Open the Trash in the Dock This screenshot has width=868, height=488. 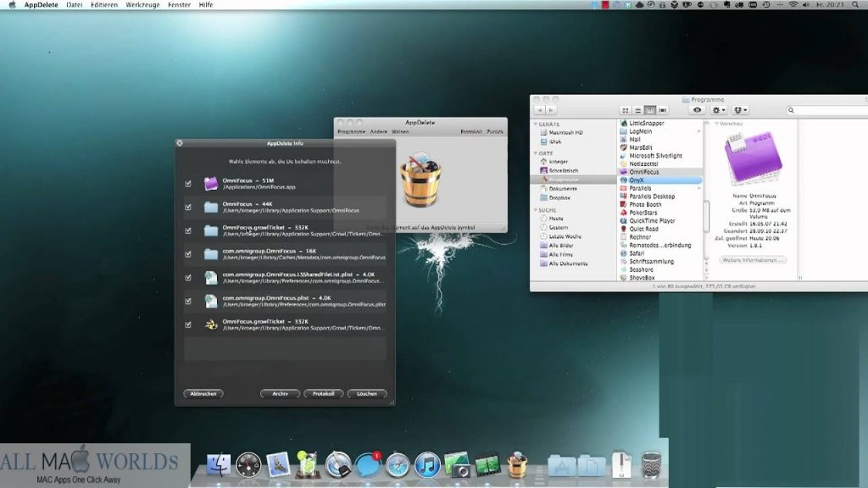pos(652,465)
